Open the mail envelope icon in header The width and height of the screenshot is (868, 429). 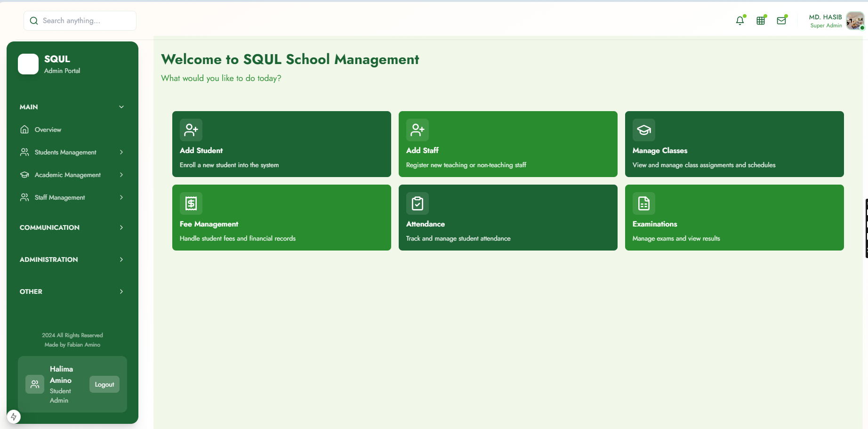781,21
